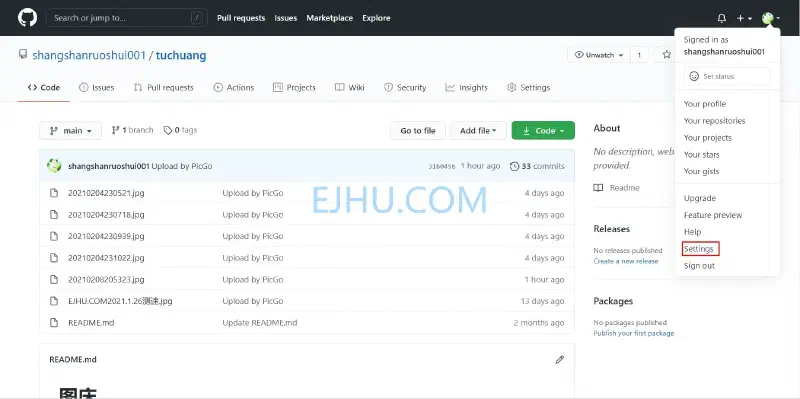Open Pull requests in the top header
The width and height of the screenshot is (800, 399).
[x=241, y=18]
